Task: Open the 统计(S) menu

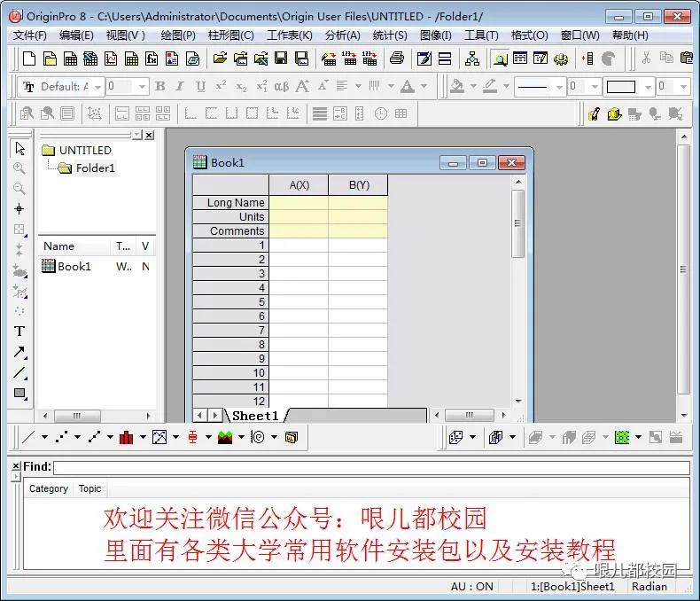Action: point(390,35)
